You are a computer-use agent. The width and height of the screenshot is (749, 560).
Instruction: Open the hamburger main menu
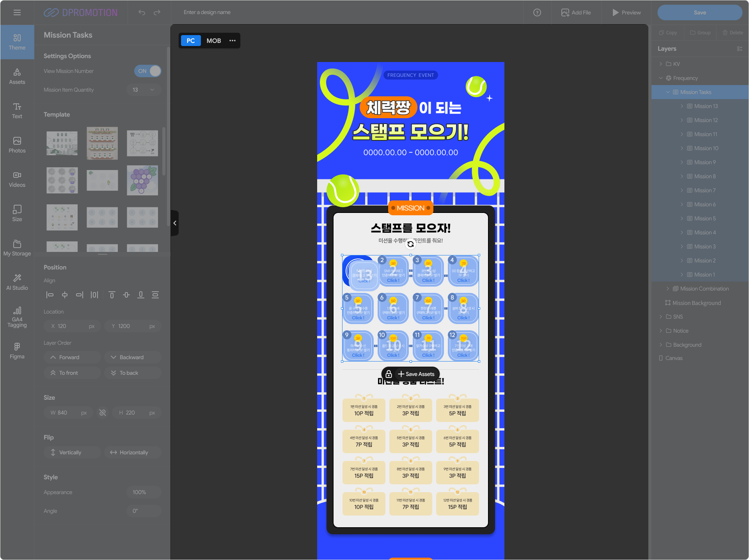(17, 12)
